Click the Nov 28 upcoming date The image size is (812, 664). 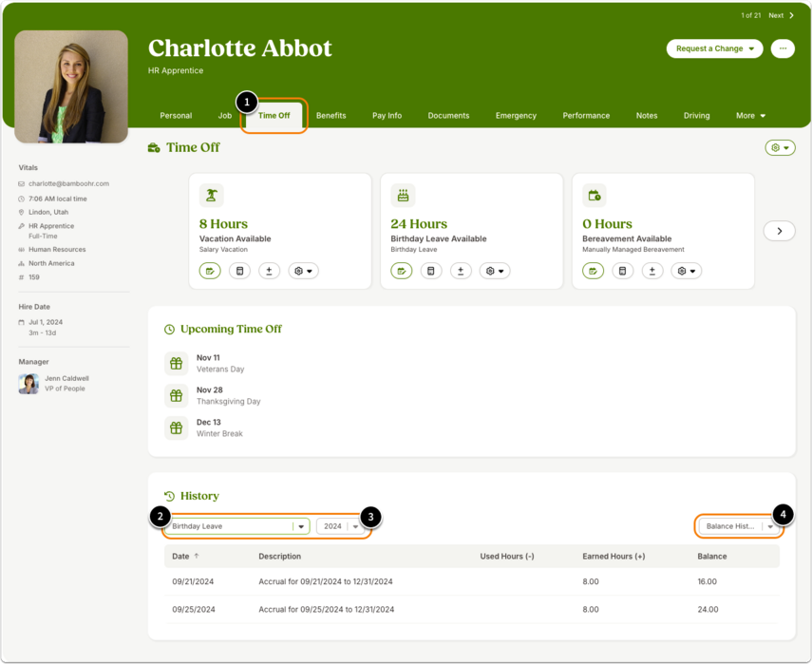[210, 390]
